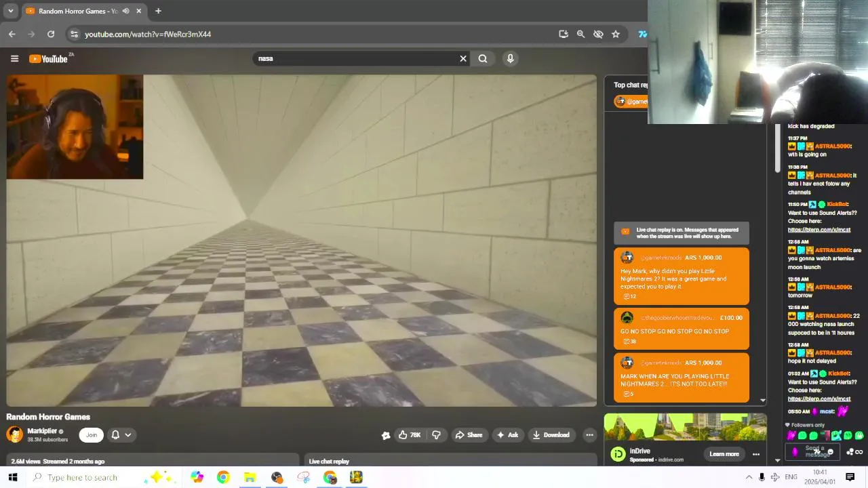This screenshot has width=868, height=488.
Task: Go to the YouTube home logo
Action: tap(48, 59)
